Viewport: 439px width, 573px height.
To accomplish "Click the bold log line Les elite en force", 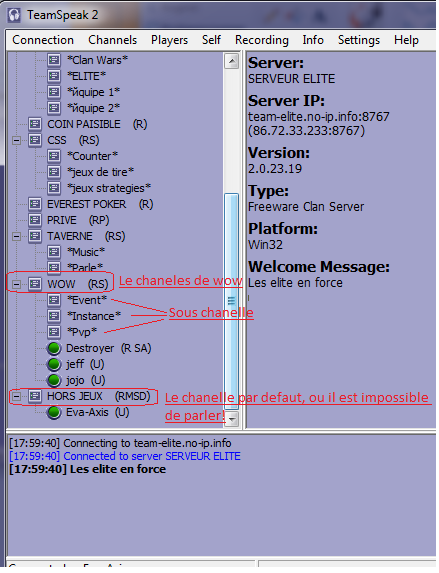I will [x=87, y=469].
